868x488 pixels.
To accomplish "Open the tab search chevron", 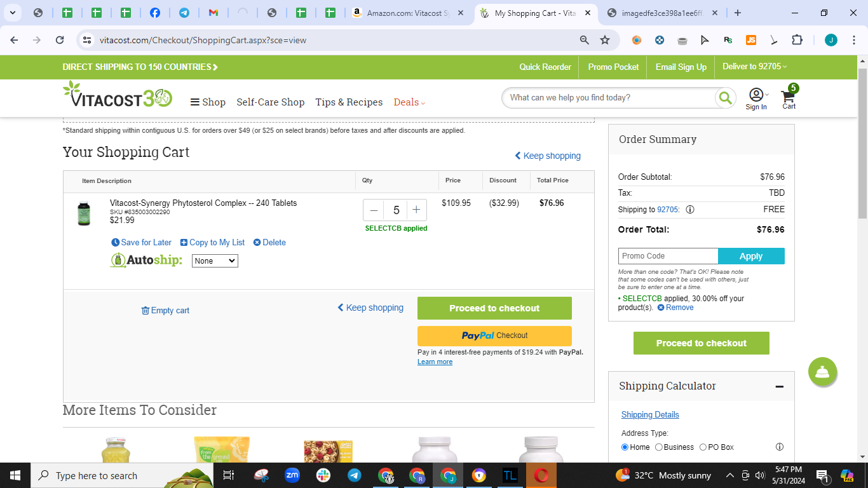I will [12, 13].
